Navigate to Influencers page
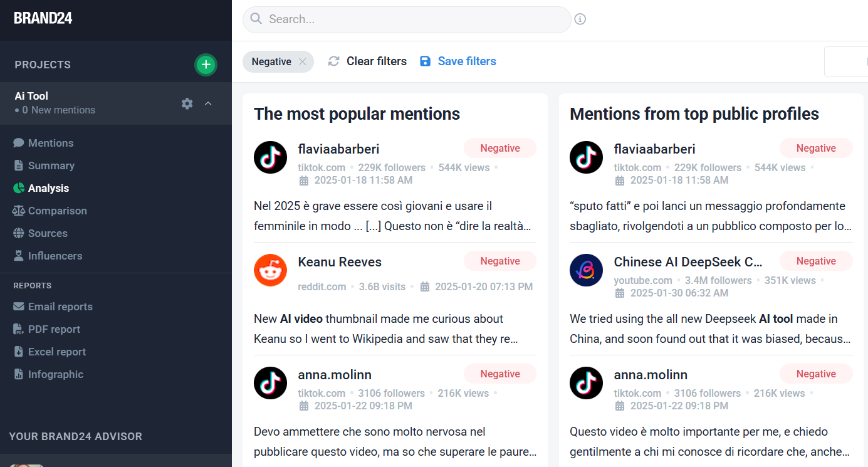This screenshot has height=467, width=868. click(55, 256)
